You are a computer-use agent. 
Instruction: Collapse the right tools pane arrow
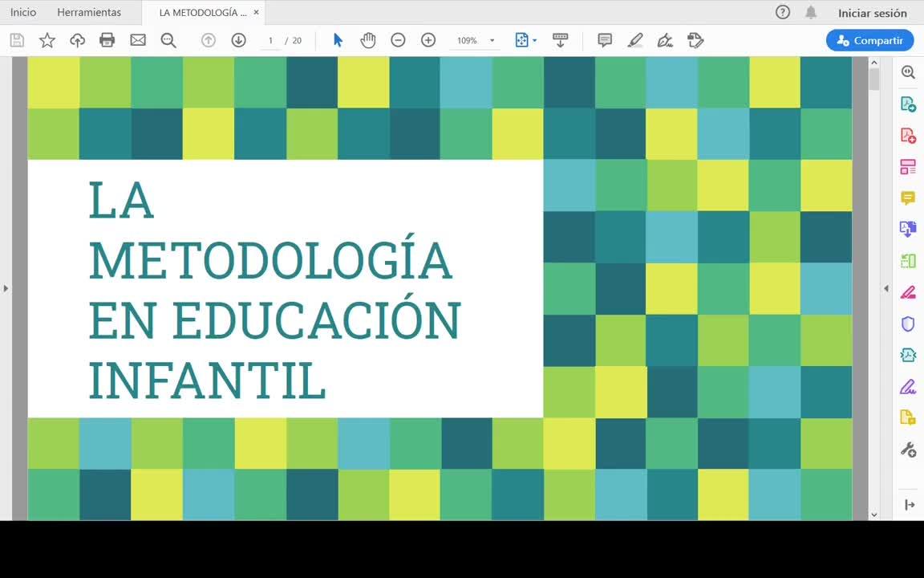pos(886,288)
